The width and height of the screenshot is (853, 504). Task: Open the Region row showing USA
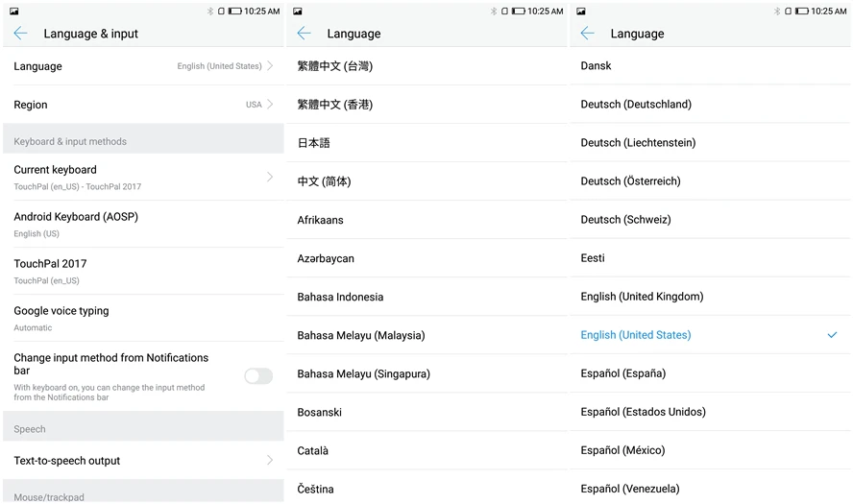(x=143, y=105)
